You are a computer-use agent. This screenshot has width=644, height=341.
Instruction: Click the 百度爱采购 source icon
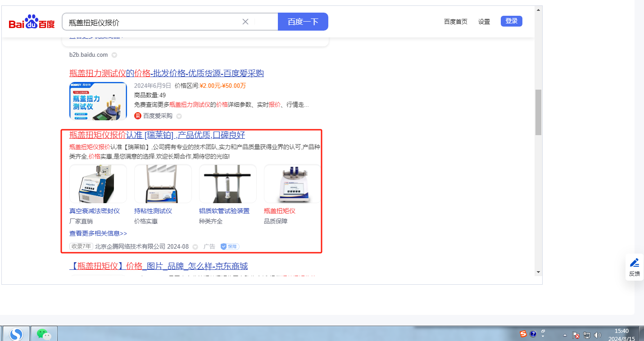138,116
